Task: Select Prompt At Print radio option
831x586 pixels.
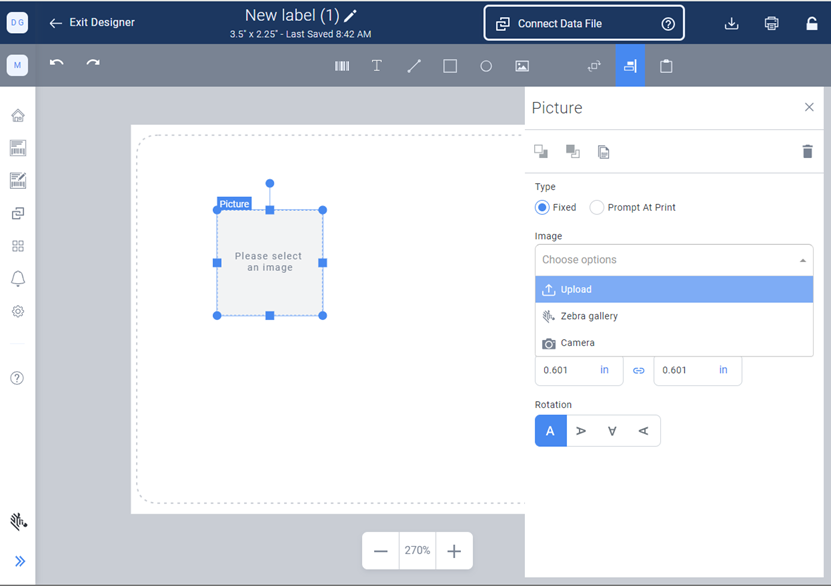Action: coord(597,208)
